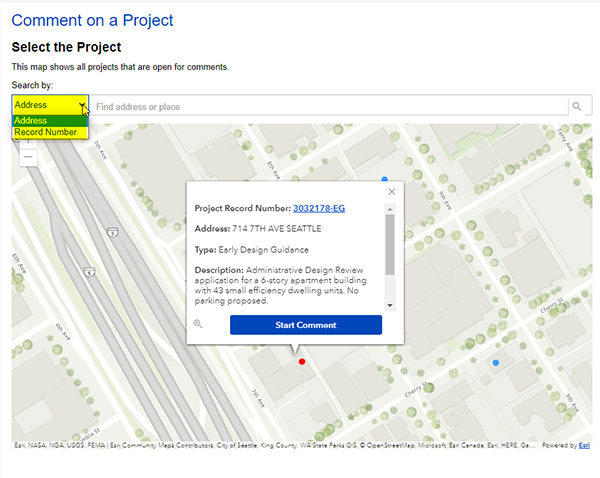Viewport: 600px width, 478px height.
Task: Click the upper Interstate 5 shield icon
Action: (x=112, y=232)
